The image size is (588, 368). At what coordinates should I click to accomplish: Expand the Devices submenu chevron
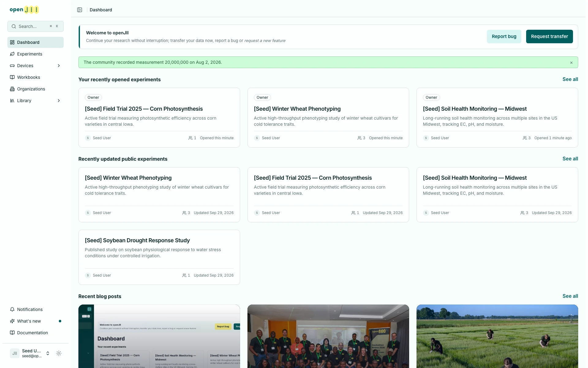click(x=59, y=66)
